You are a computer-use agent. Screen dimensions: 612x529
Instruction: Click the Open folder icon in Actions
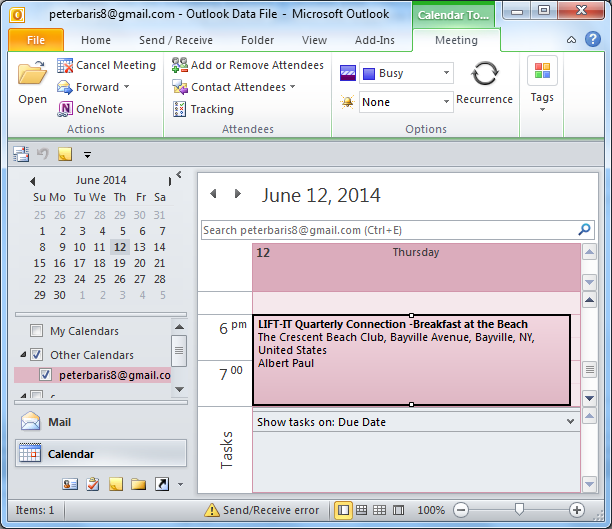[32, 73]
